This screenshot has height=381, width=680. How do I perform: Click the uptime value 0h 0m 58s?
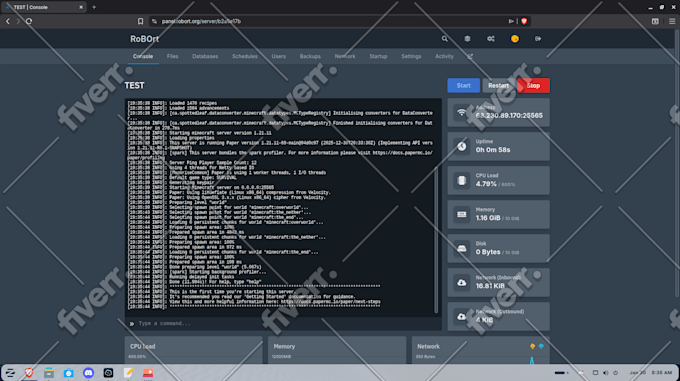(493, 150)
